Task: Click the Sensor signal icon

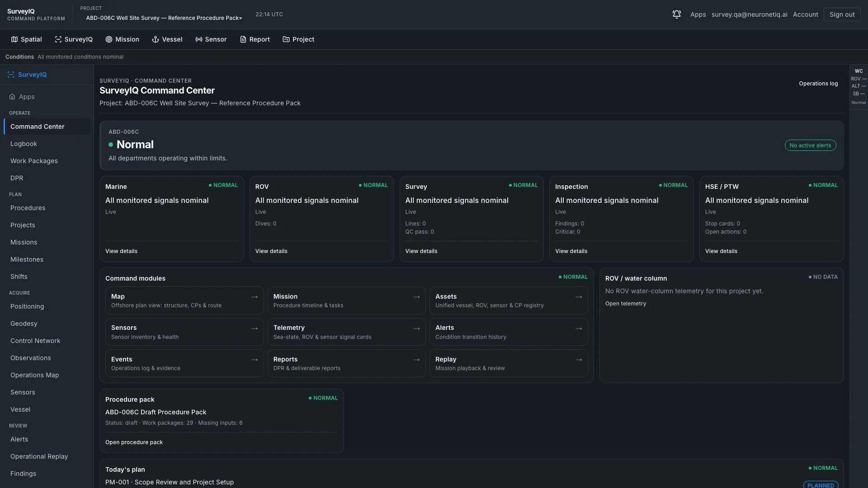Action: click(199, 39)
